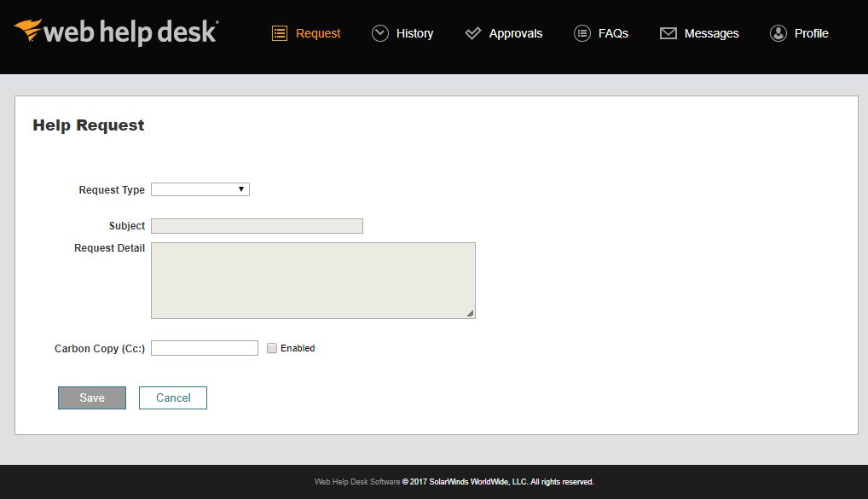
Task: Click the Request Detail resize handle
Action: [x=470, y=313]
